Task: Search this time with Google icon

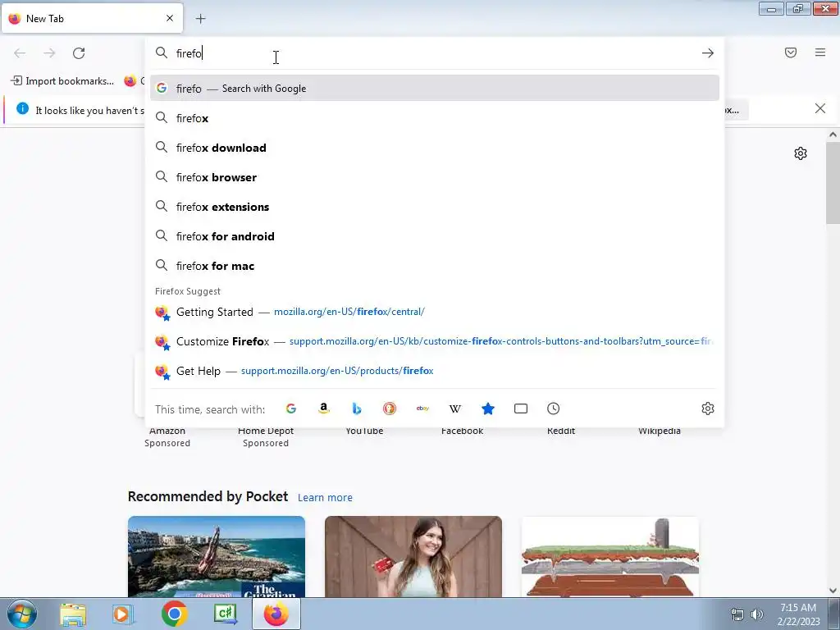Action: pyautogui.click(x=291, y=409)
